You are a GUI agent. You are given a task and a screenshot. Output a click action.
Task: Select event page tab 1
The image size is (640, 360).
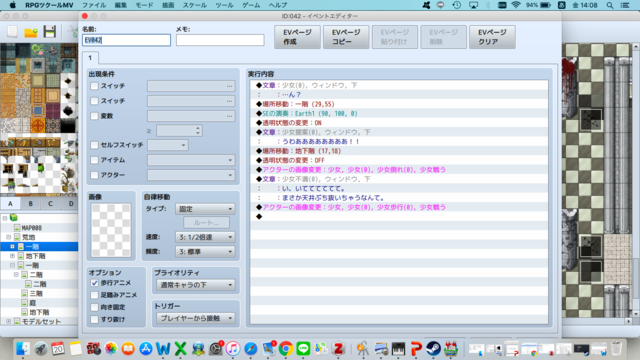coord(90,58)
